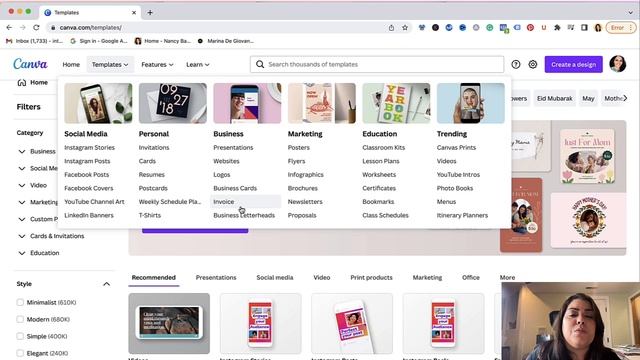This screenshot has width=640, height=360.
Task: Expand the Education category filter
Action: (22, 253)
